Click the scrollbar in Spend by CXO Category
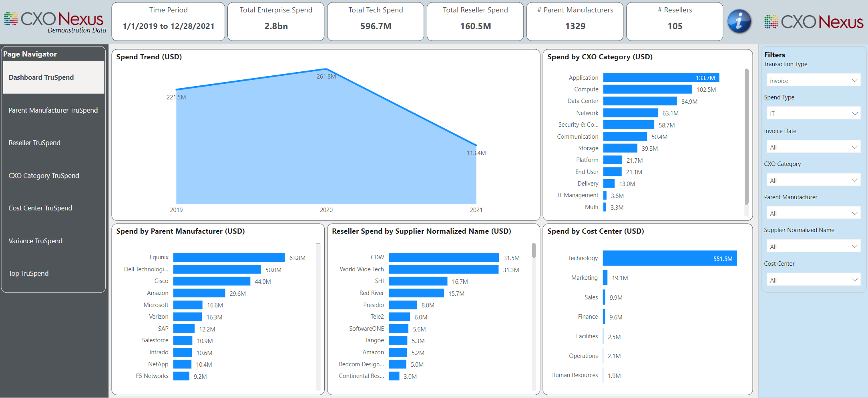The height and width of the screenshot is (398, 868). [x=746, y=136]
